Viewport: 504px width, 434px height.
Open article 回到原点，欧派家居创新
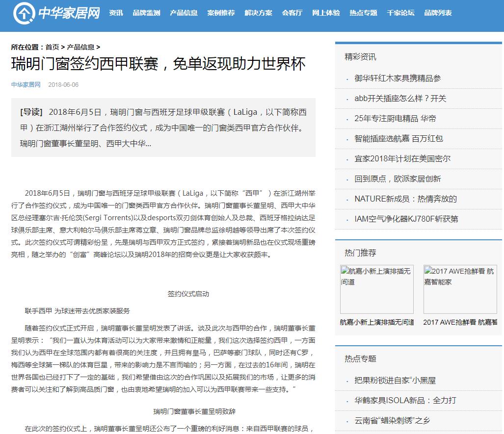398,179
